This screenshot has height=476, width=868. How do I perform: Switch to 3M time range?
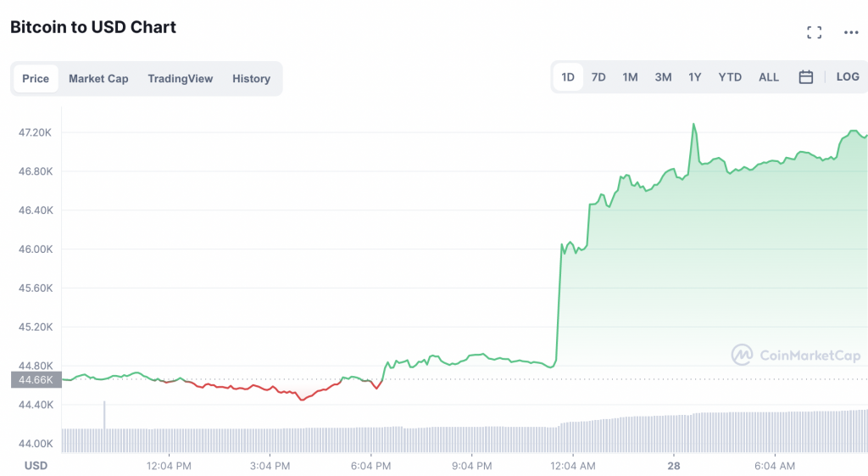click(663, 77)
